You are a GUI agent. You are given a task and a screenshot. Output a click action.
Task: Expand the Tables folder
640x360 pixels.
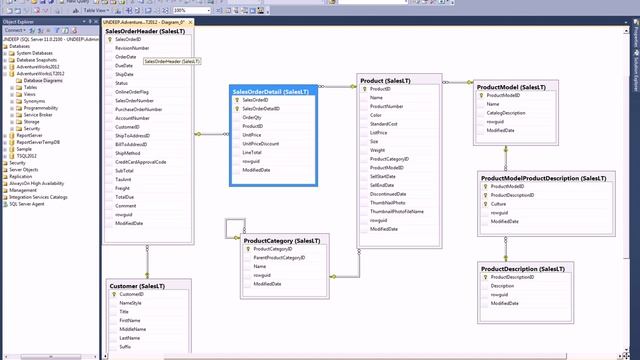pyautogui.click(x=12, y=87)
